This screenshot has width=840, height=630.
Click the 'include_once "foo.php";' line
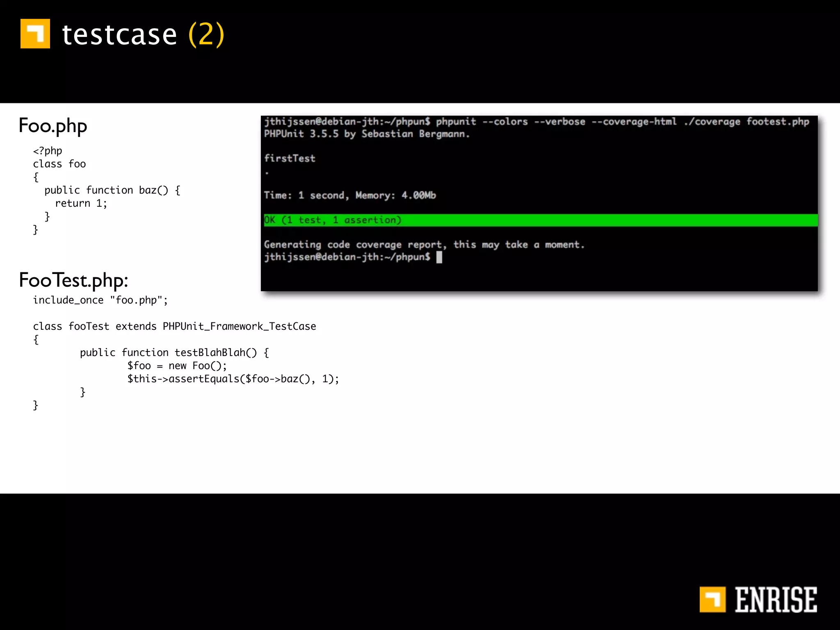click(x=100, y=300)
